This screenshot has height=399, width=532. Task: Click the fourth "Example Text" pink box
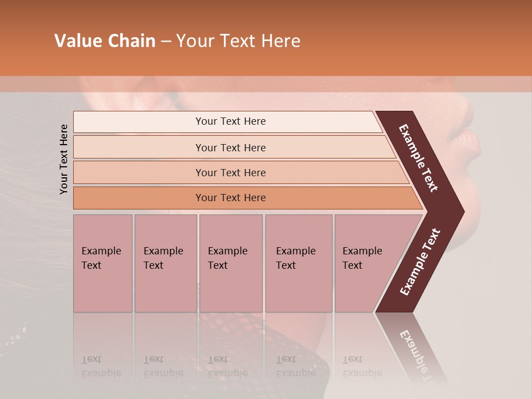pos(298,263)
